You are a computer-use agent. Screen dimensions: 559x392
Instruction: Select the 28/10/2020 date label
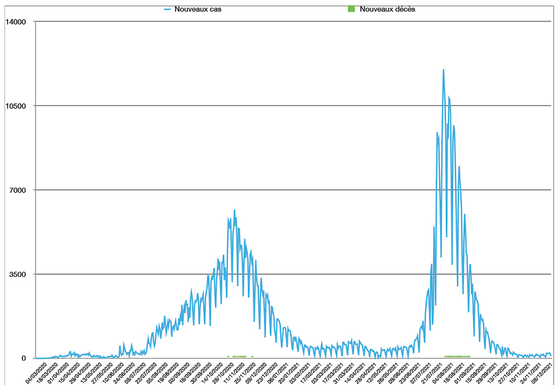point(222,373)
